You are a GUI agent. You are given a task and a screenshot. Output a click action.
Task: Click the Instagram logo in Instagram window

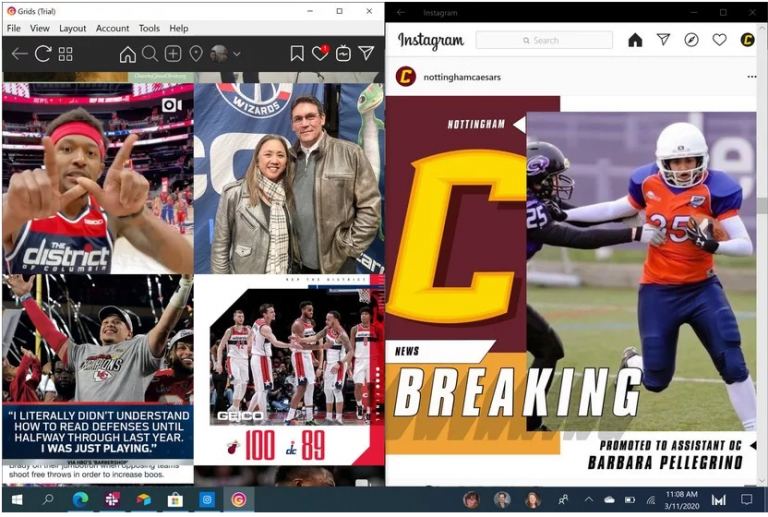pos(431,41)
